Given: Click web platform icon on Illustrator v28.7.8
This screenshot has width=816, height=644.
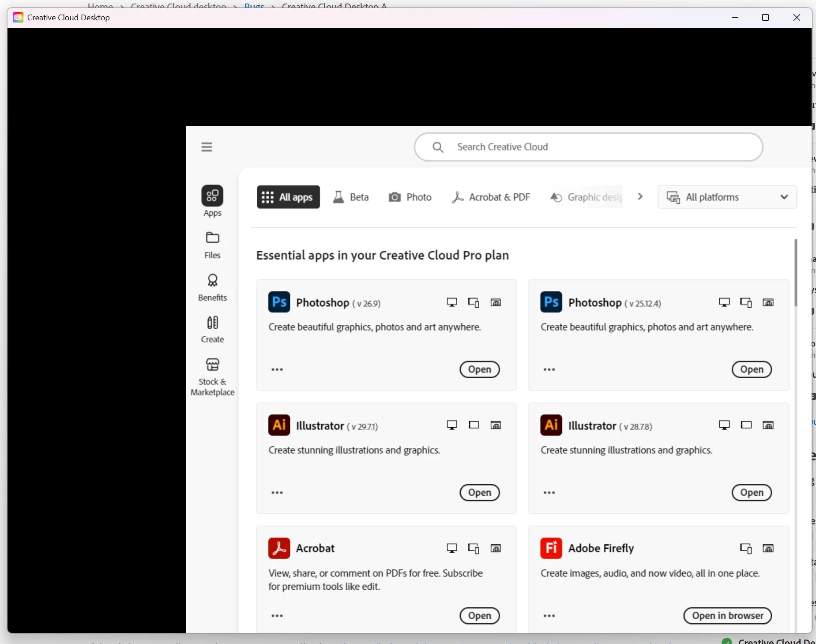Looking at the screenshot, I should [x=768, y=425].
